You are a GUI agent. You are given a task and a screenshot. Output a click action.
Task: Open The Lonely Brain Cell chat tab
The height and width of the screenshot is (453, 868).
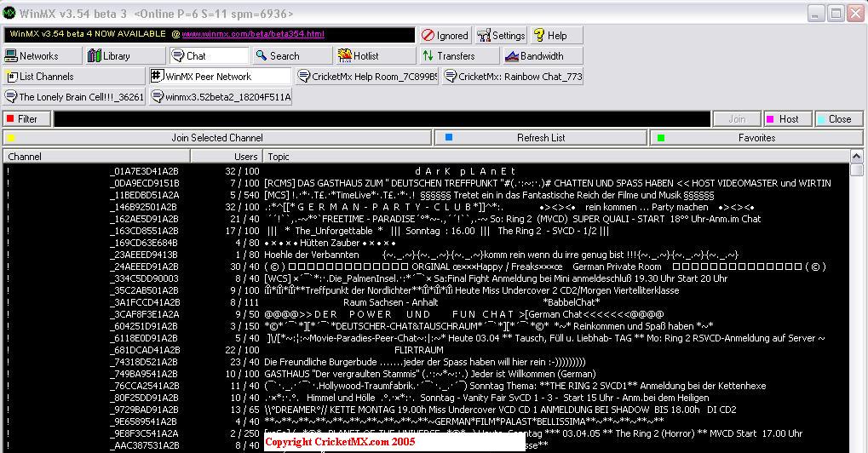[73, 97]
